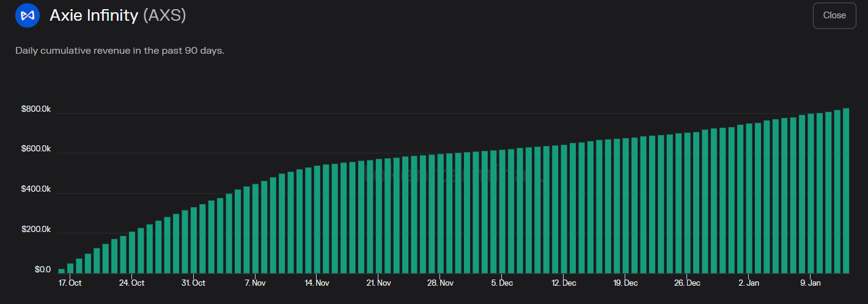The image size is (868, 304).
Task: Click the $0.0 y-axis label
Action: coord(43,269)
